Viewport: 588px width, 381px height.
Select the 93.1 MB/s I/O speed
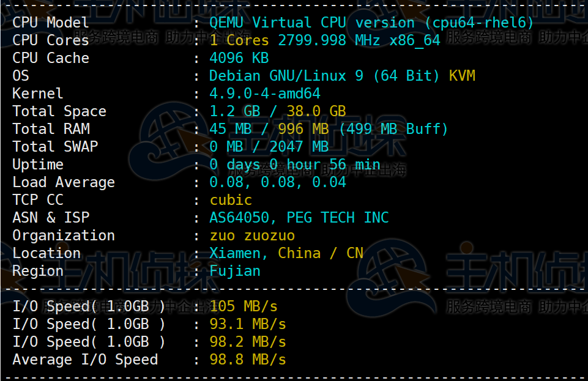point(248,324)
